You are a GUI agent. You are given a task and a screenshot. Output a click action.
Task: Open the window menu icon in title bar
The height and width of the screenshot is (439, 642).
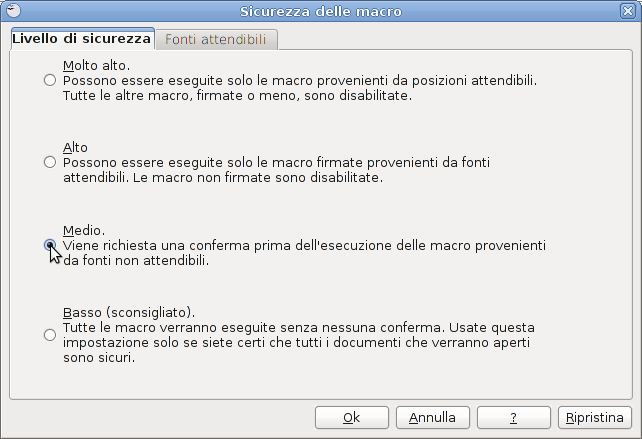(13, 11)
